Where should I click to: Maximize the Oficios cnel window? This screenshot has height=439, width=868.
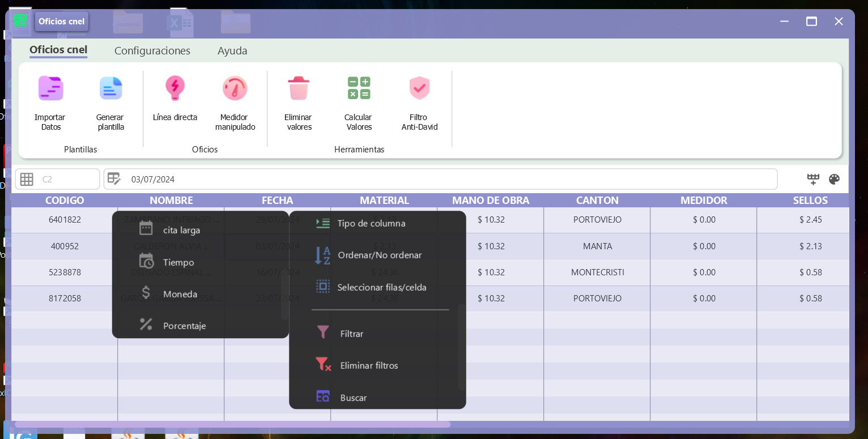click(811, 22)
